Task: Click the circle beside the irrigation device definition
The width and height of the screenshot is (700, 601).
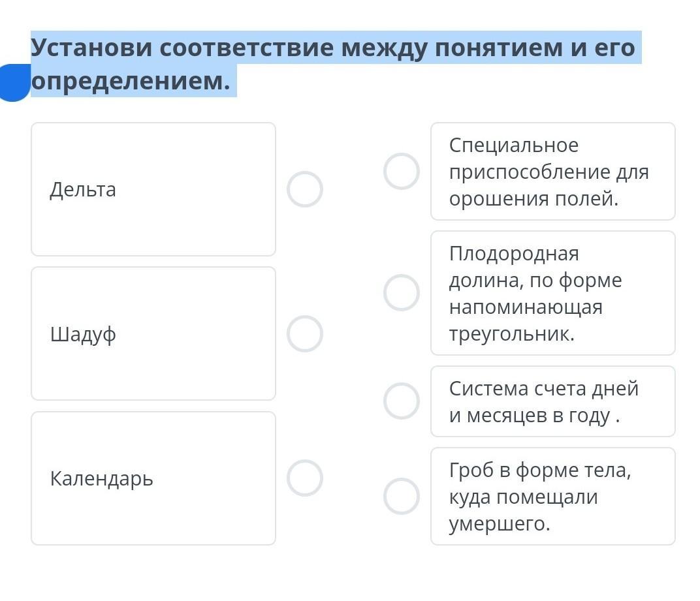Action: pyautogui.click(x=401, y=171)
